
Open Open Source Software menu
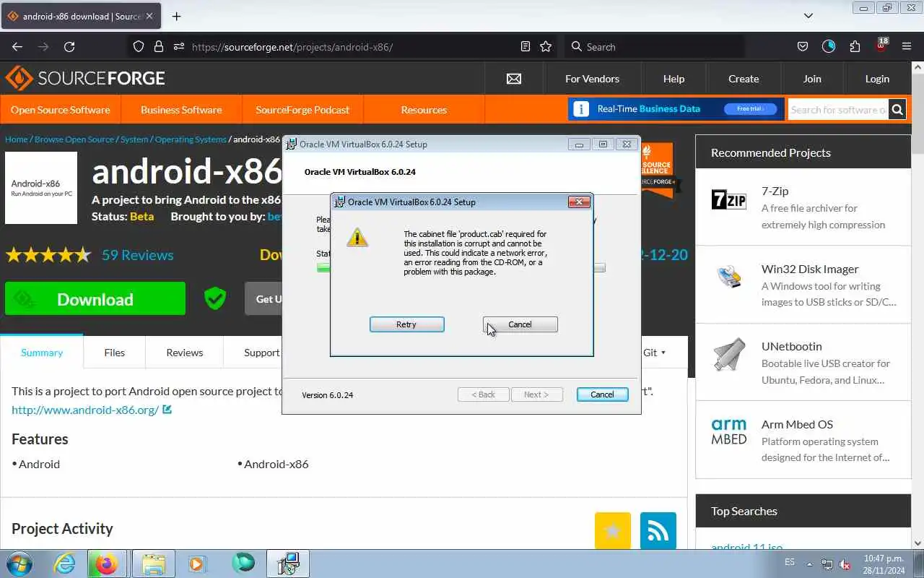coord(61,110)
